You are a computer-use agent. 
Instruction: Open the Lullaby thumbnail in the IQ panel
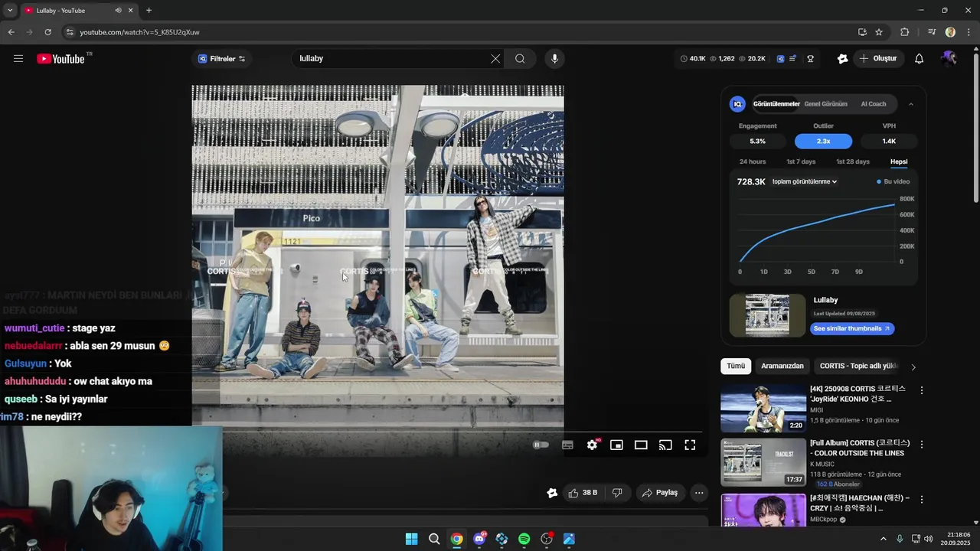pyautogui.click(x=767, y=315)
